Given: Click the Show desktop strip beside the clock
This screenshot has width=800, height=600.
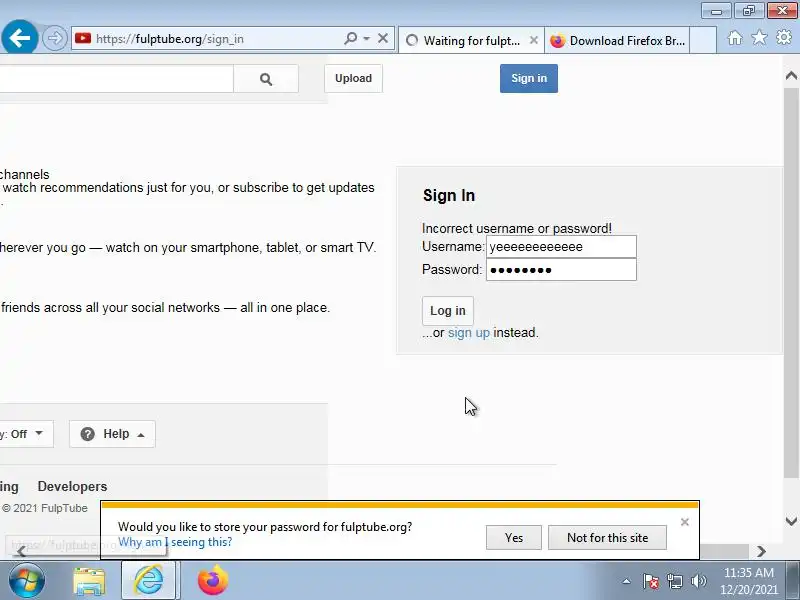Looking at the screenshot, I should coord(793,580).
